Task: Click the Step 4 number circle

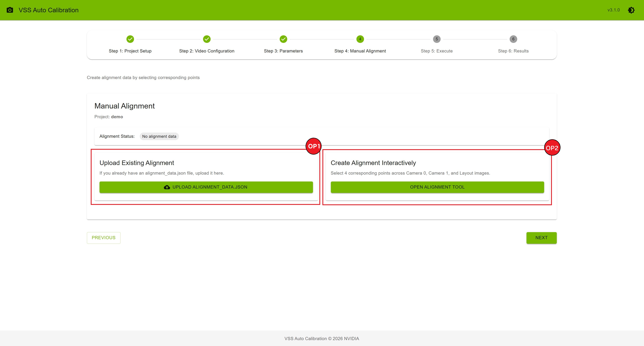Action: click(360, 39)
